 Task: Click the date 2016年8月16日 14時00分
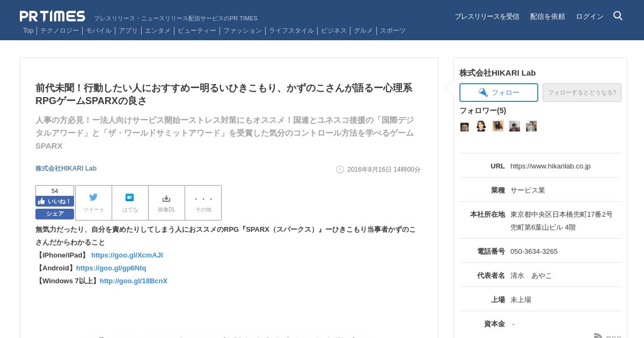point(384,170)
